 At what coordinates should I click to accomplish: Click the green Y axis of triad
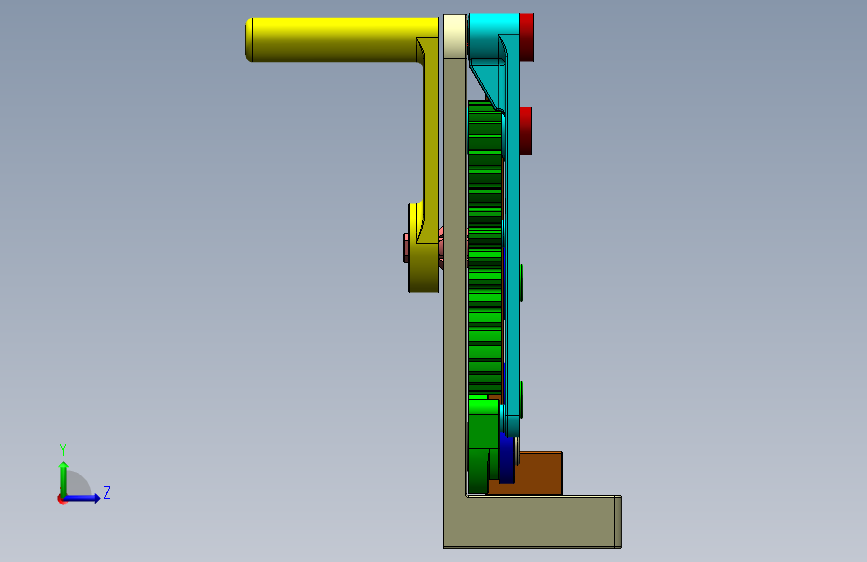click(x=64, y=479)
